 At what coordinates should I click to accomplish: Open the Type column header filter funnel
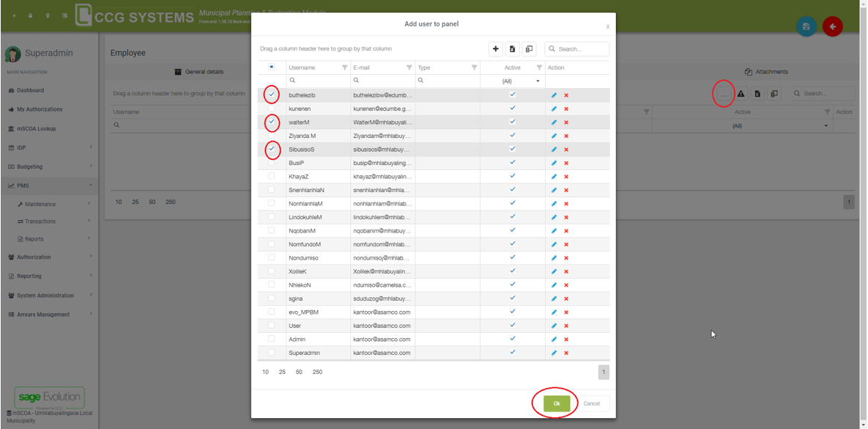[474, 67]
